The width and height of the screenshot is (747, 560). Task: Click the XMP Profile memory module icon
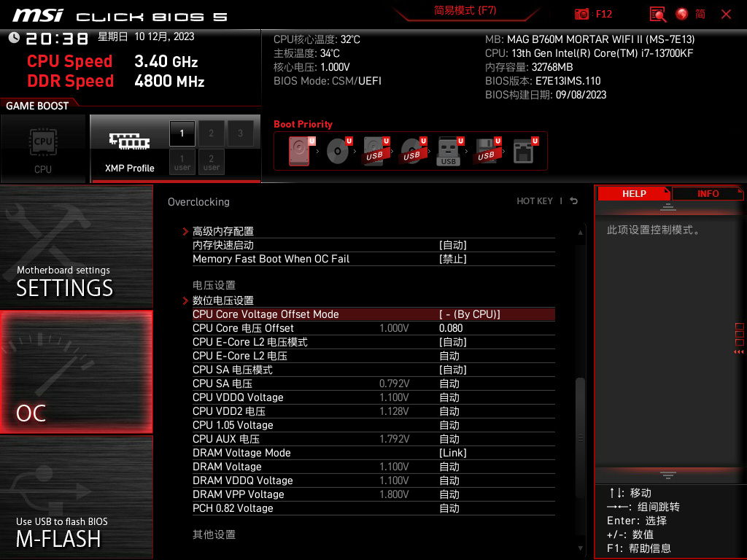130,141
